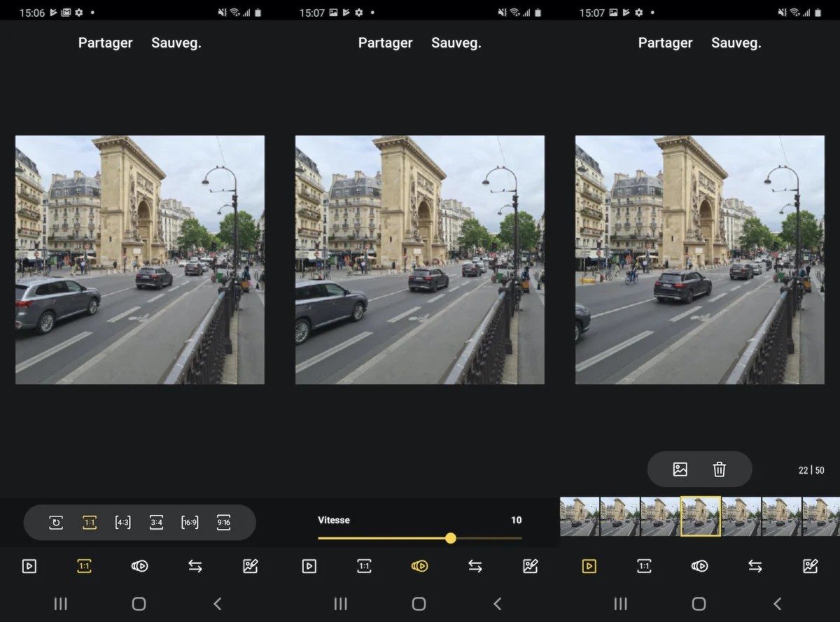Screen dimensions: 840x622
Task: Open frames tab (play square) on Vitesse screen
Action: click(x=309, y=567)
